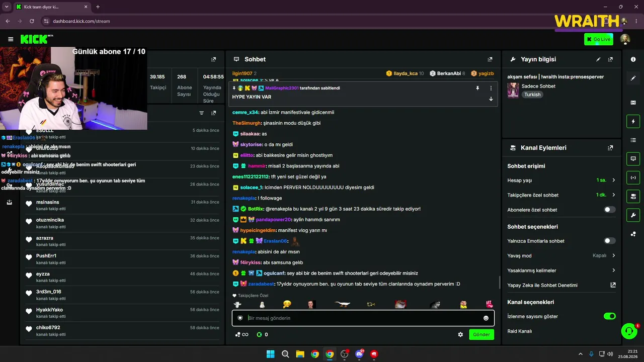Pop out the activity feed panel
This screenshot has height=362, width=644.
[x=213, y=113]
